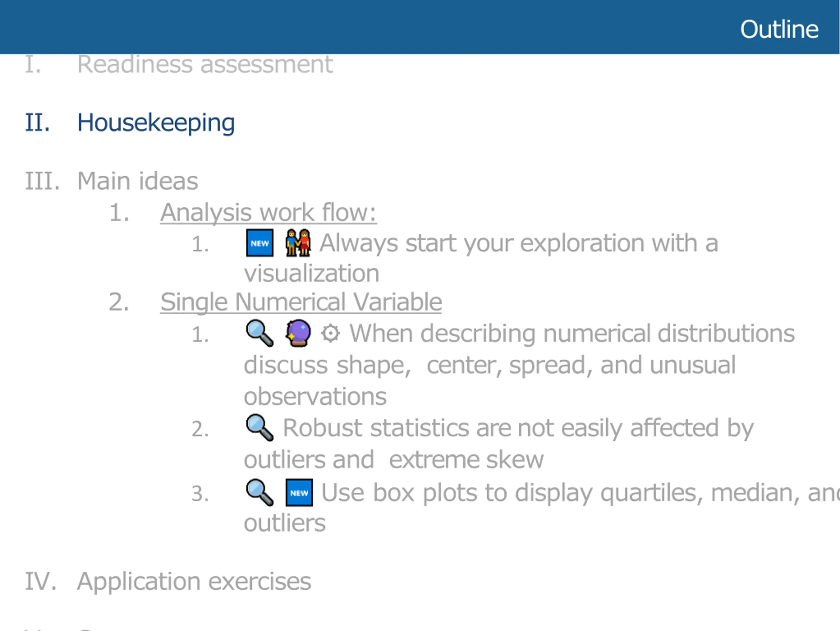
Task: Open the 'Analysis work flow:' link
Action: (x=268, y=212)
